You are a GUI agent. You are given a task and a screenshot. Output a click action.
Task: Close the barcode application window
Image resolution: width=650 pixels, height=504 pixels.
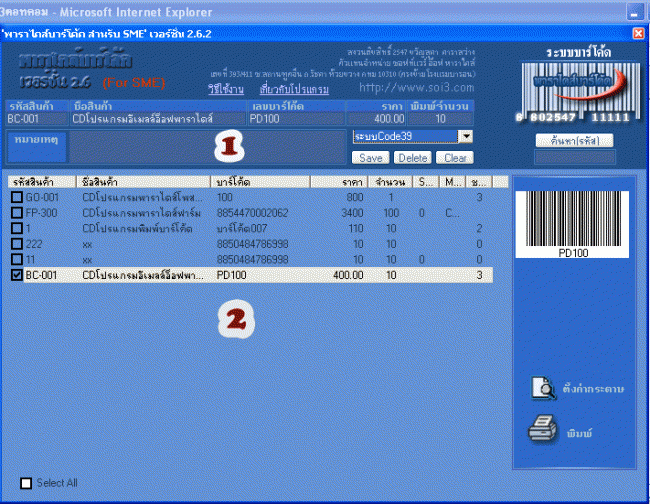(x=639, y=33)
